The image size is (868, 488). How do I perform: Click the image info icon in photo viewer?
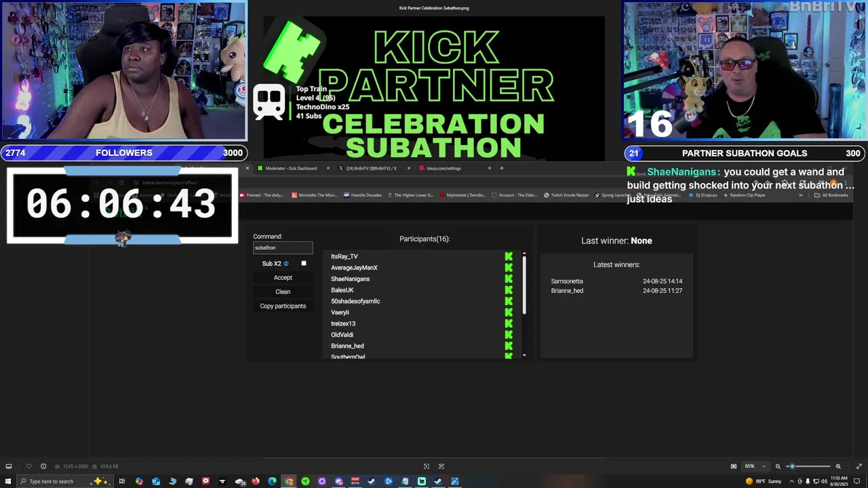pos(43,466)
